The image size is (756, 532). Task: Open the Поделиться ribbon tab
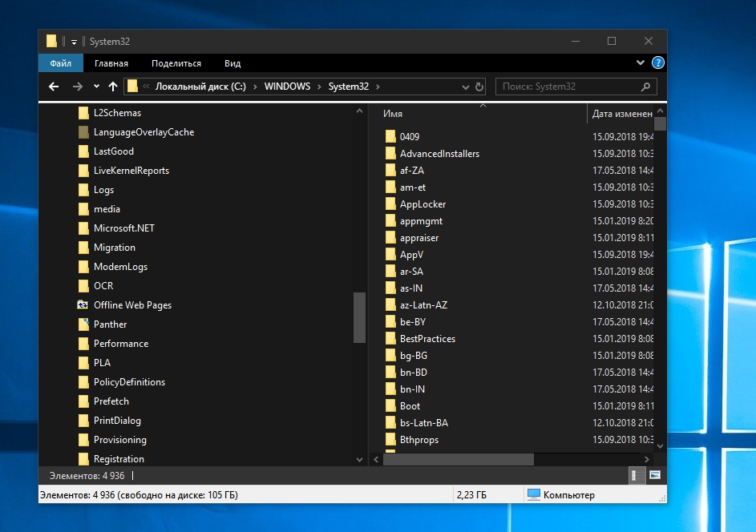click(176, 63)
